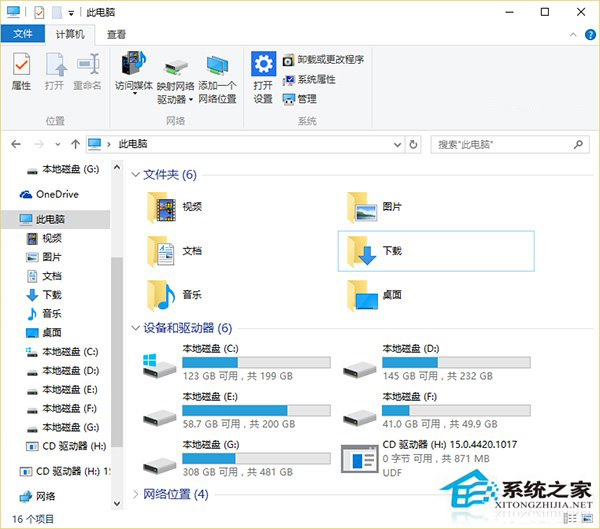The image size is (600, 529).
Task: Collapse the ribbon with the chevron
Action: click(573, 35)
